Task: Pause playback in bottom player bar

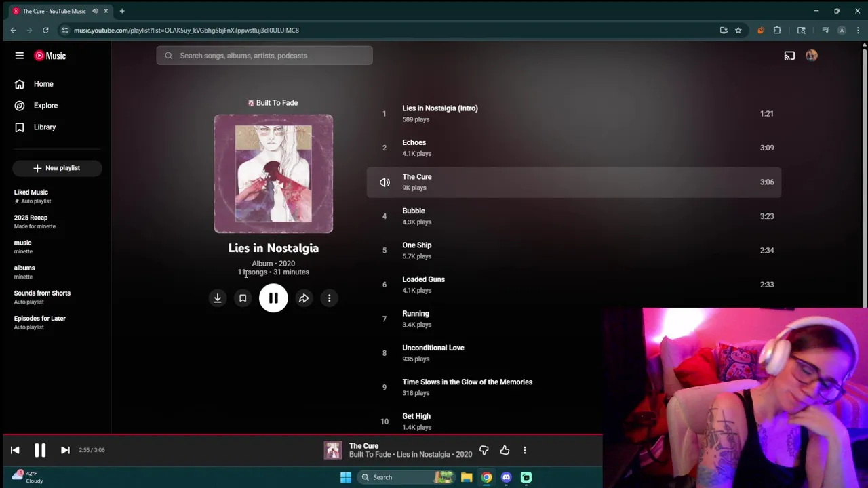Action: click(40, 450)
